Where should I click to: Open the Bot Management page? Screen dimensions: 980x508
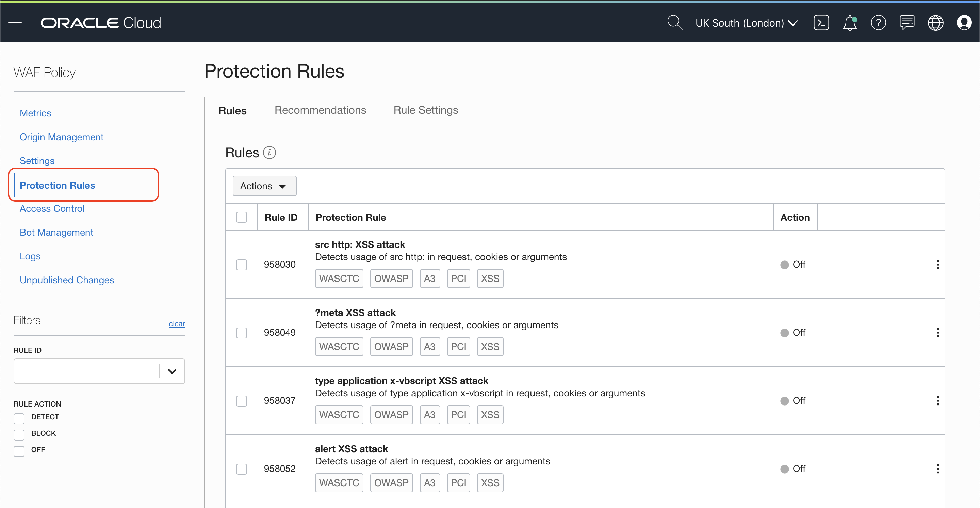pyautogui.click(x=56, y=232)
